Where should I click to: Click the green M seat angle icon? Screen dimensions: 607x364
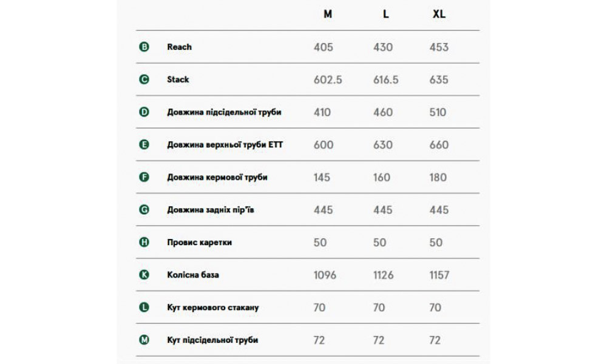pos(144,340)
